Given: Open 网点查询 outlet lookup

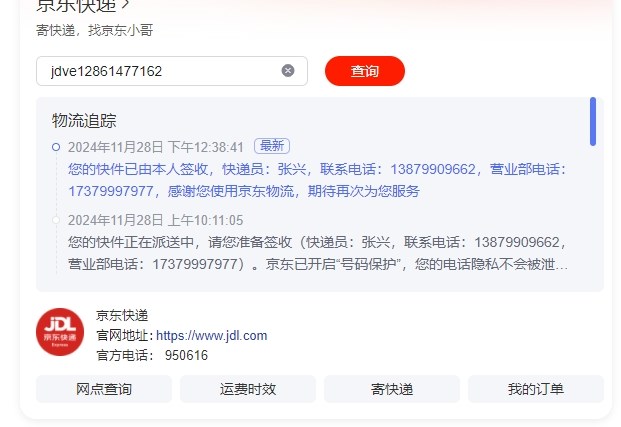Looking at the screenshot, I should (x=104, y=389).
